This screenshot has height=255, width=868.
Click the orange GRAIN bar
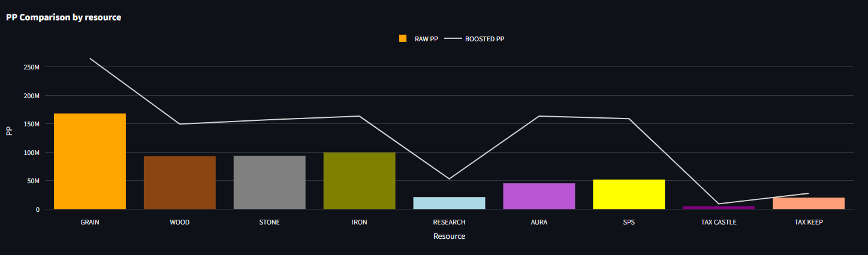point(90,161)
